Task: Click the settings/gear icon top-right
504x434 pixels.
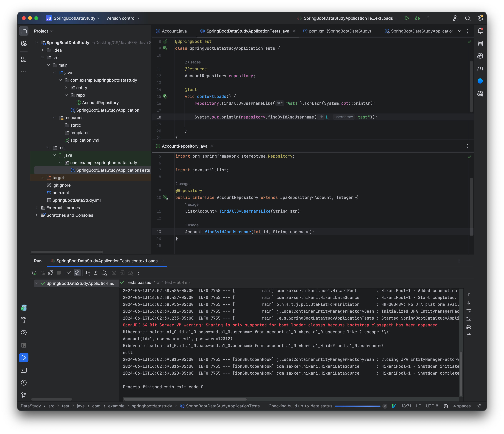Action: point(481,18)
